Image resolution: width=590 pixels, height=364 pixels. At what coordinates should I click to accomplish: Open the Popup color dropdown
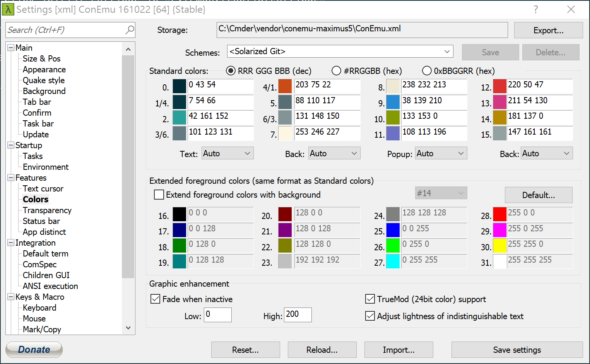point(441,153)
